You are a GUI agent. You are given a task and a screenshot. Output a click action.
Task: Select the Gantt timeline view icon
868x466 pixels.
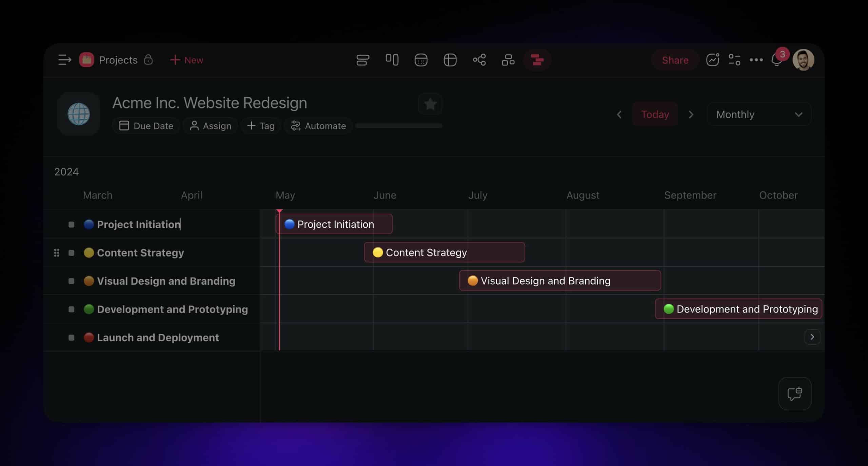[x=537, y=60]
